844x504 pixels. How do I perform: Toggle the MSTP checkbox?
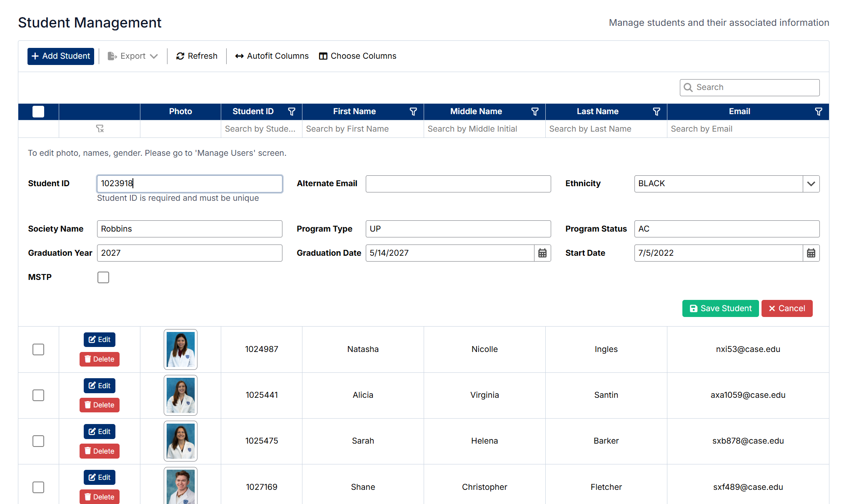coord(103,277)
